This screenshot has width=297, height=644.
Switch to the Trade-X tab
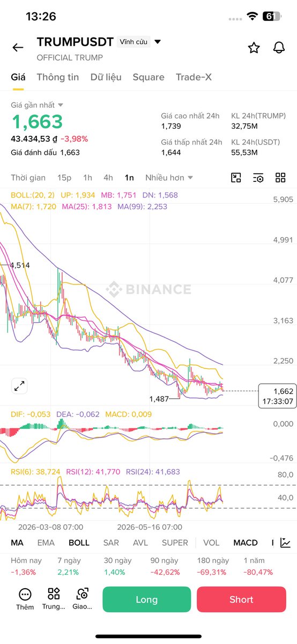tap(194, 77)
